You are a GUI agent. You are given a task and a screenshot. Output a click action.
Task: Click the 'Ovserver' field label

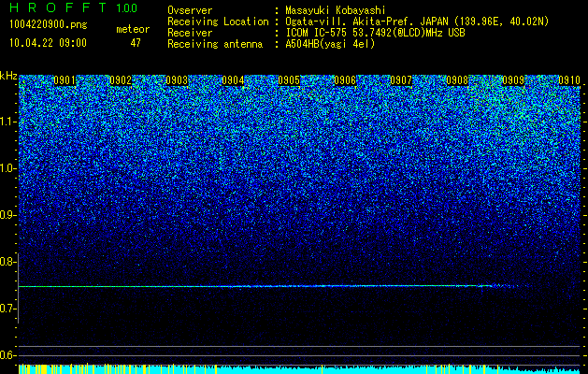pos(190,10)
